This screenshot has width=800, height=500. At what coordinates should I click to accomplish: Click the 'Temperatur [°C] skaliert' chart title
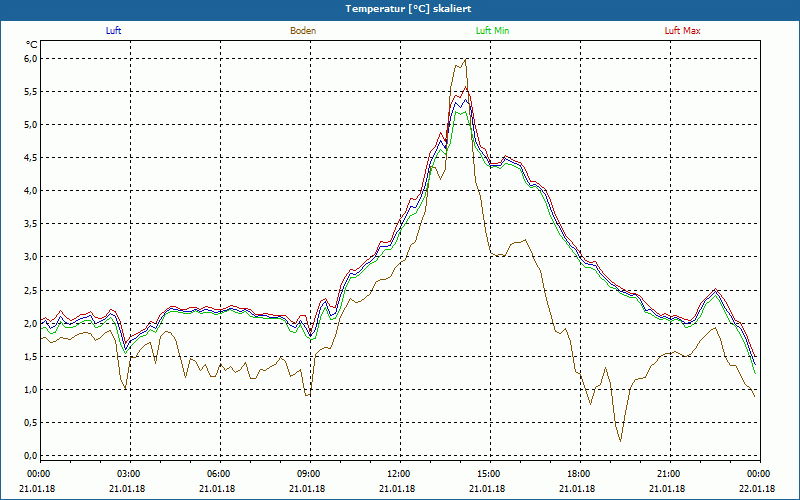(408, 9)
